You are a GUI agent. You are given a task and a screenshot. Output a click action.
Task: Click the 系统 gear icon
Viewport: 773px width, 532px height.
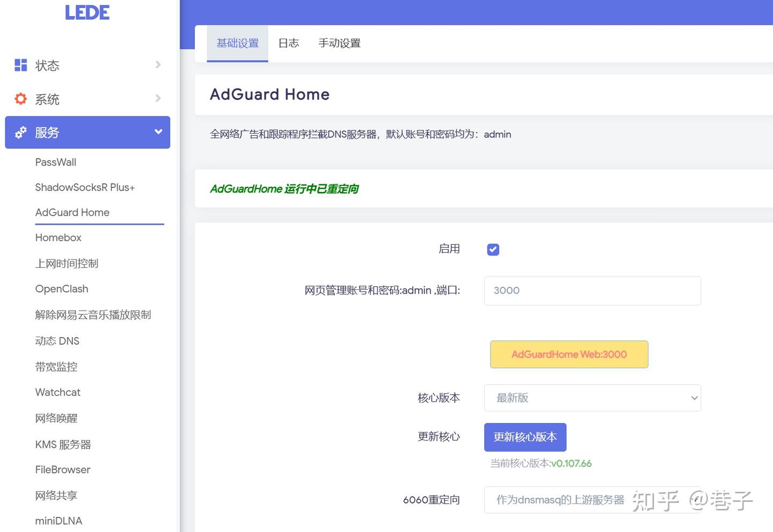(20, 98)
